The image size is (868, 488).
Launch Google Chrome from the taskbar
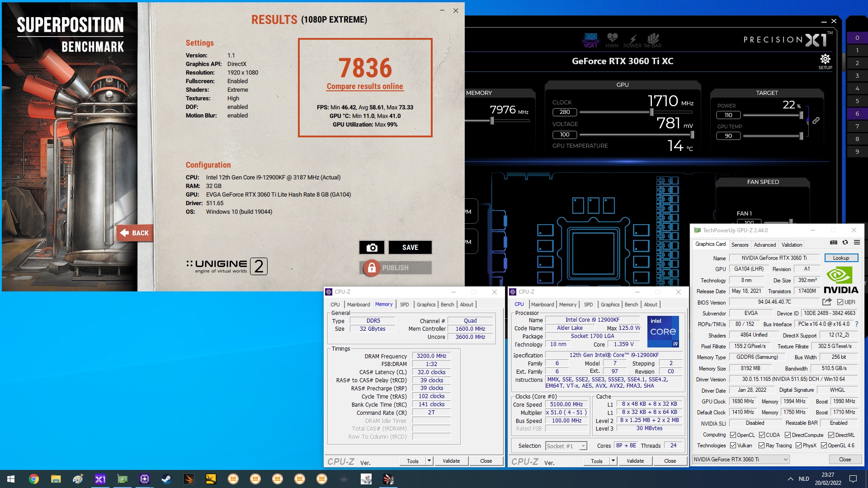(x=34, y=479)
